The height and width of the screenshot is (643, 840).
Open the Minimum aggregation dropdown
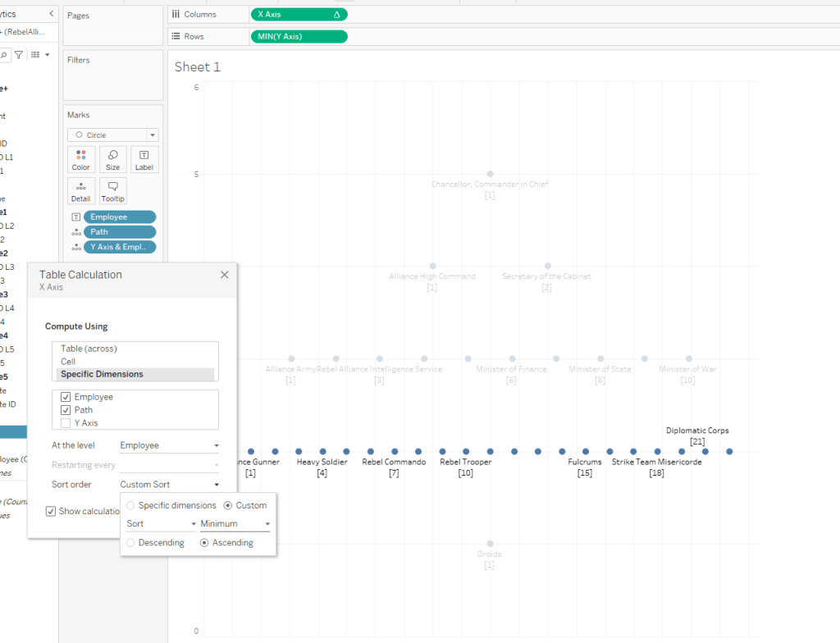(x=235, y=523)
